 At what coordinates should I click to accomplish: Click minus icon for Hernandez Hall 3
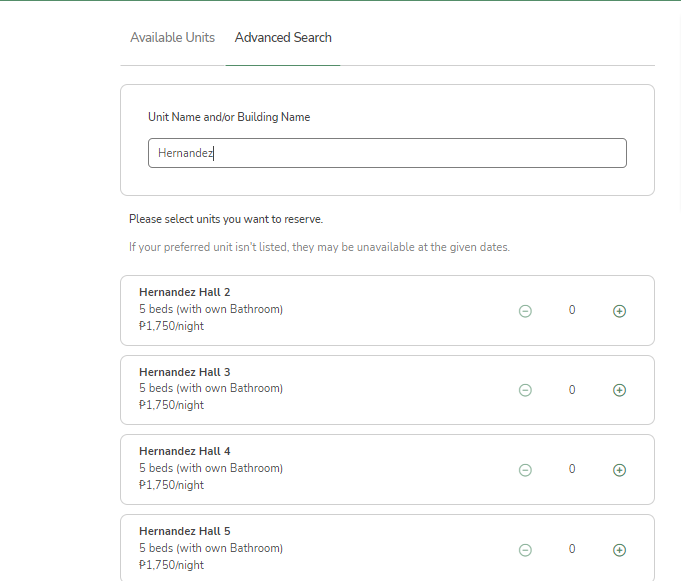click(525, 390)
